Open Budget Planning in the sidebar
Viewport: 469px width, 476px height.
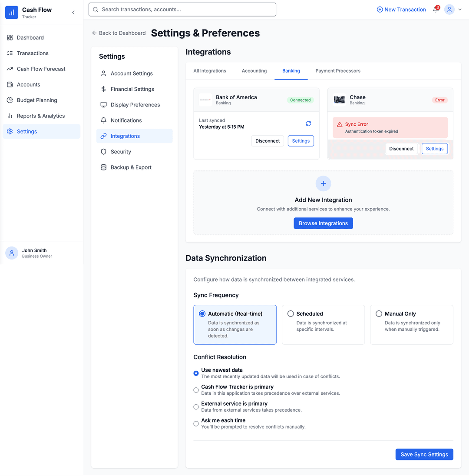[x=37, y=100]
